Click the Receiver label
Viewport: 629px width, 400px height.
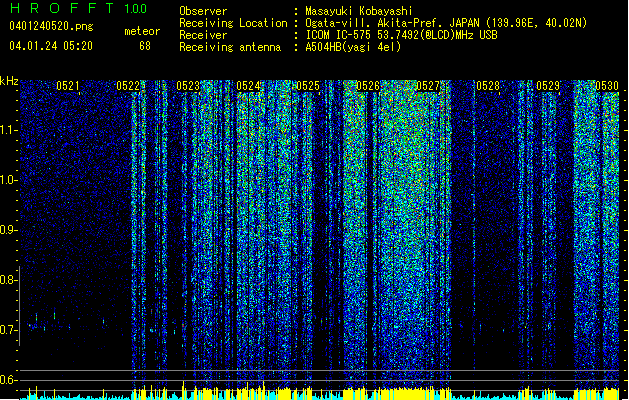coord(203,35)
